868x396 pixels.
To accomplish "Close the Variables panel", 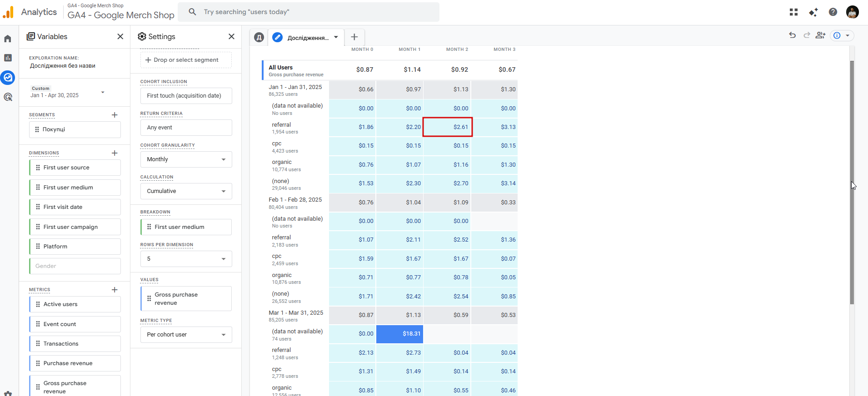I will click(120, 36).
